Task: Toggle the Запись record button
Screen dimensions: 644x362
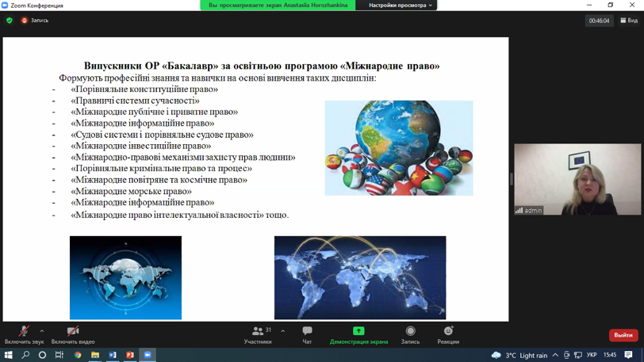Action: 410,334
